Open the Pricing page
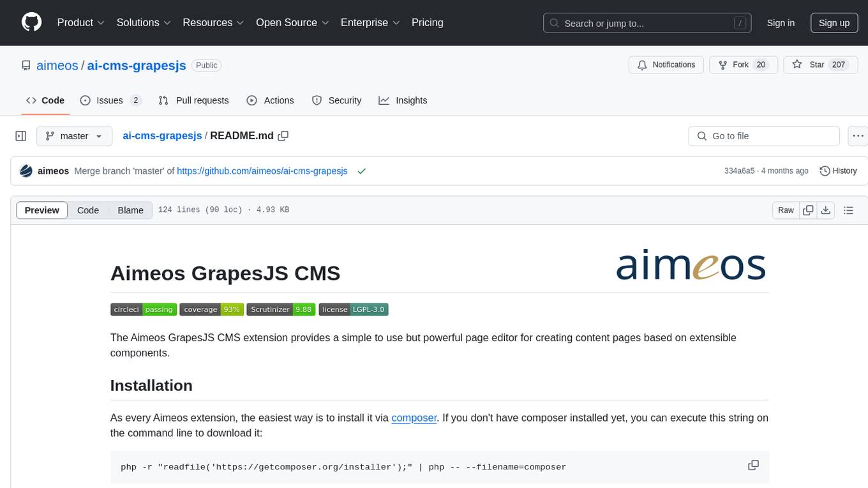This screenshot has height=488, width=868. [x=428, y=22]
